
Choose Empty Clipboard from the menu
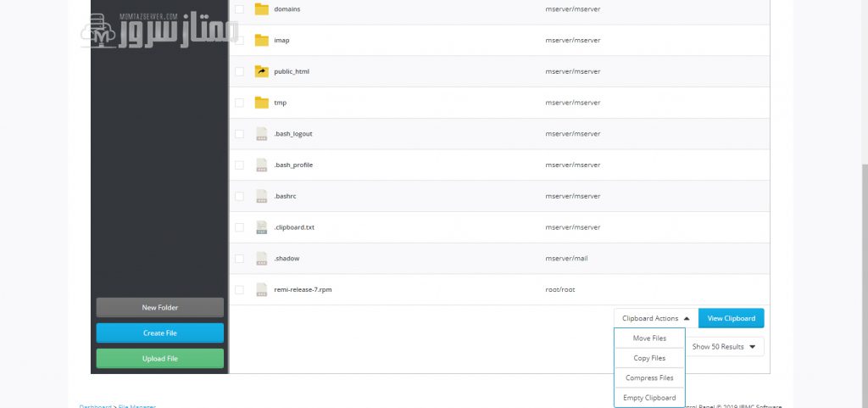649,398
